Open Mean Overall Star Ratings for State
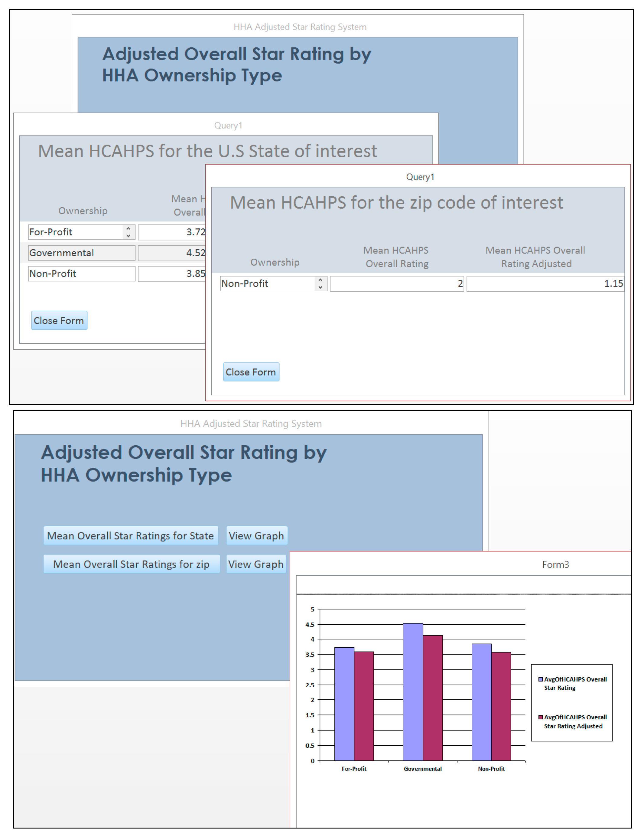This screenshot has width=644, height=837. 131,535
